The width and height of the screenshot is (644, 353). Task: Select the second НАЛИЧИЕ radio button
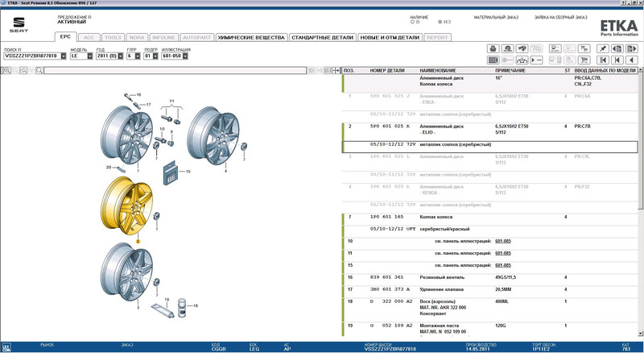(x=440, y=22)
